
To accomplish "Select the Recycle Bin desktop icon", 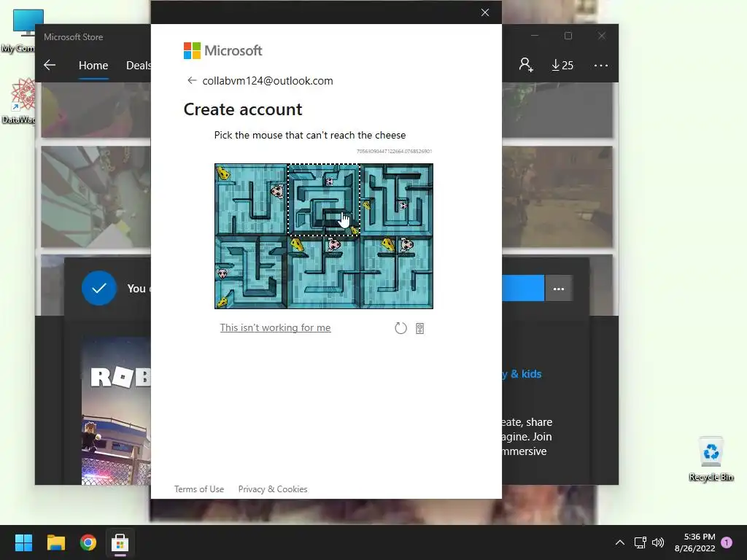I will 711,459.
